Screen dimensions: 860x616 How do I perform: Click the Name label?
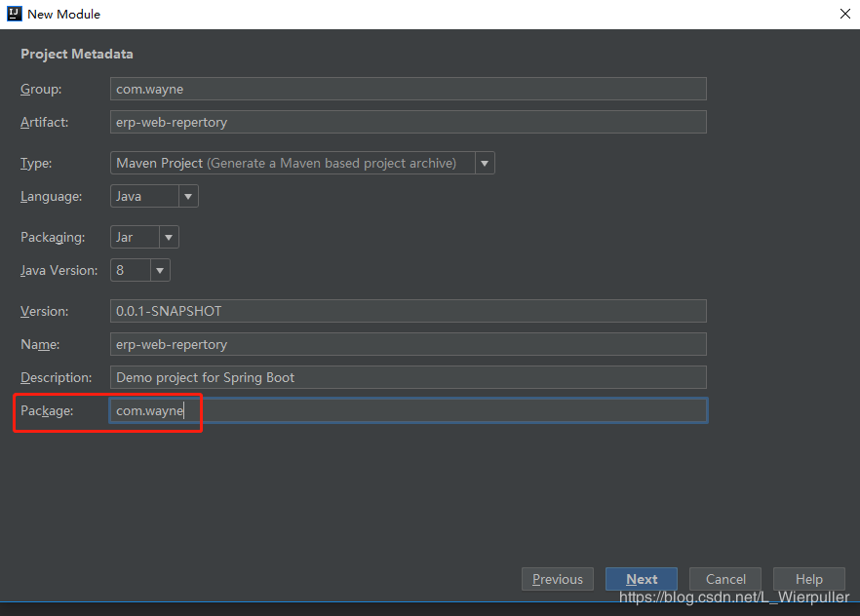tap(40, 344)
